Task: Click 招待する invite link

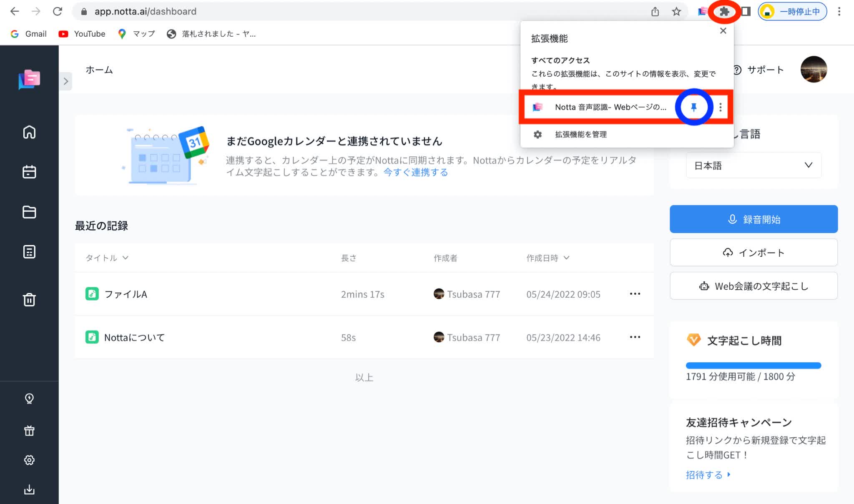Action: tap(708, 474)
